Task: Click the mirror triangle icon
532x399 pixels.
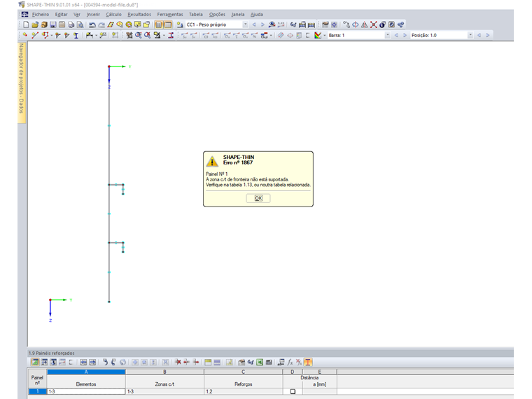Action: pos(365,24)
